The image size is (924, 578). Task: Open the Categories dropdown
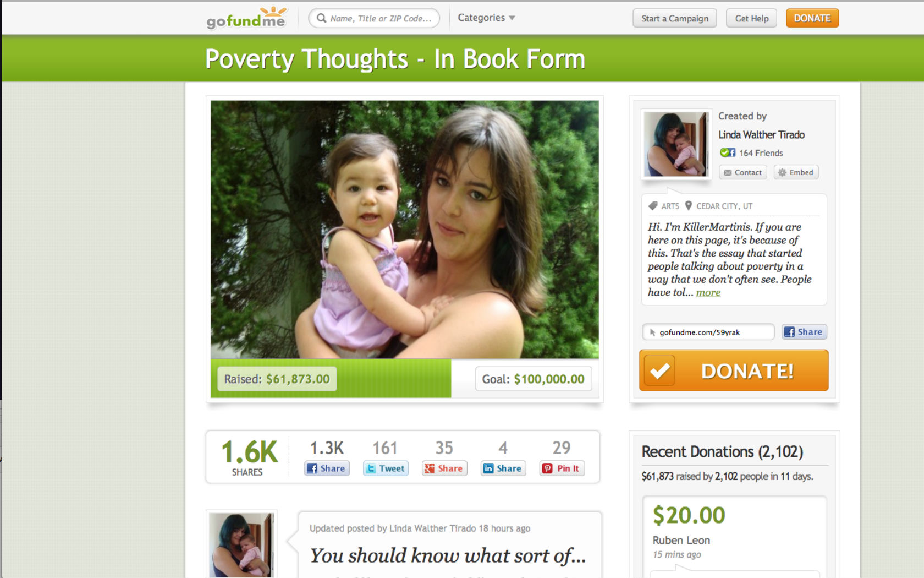tap(486, 18)
